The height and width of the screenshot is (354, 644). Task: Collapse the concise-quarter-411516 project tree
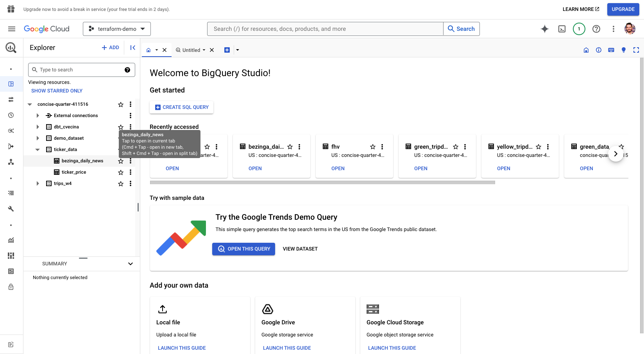point(30,104)
